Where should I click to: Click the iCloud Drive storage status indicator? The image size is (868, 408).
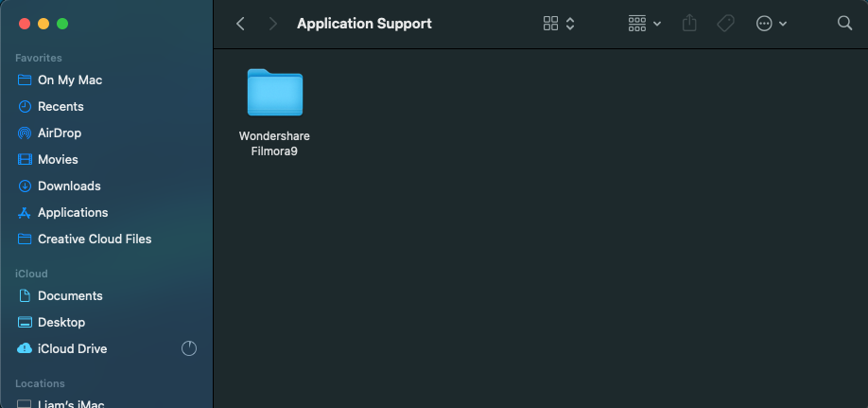tap(189, 348)
